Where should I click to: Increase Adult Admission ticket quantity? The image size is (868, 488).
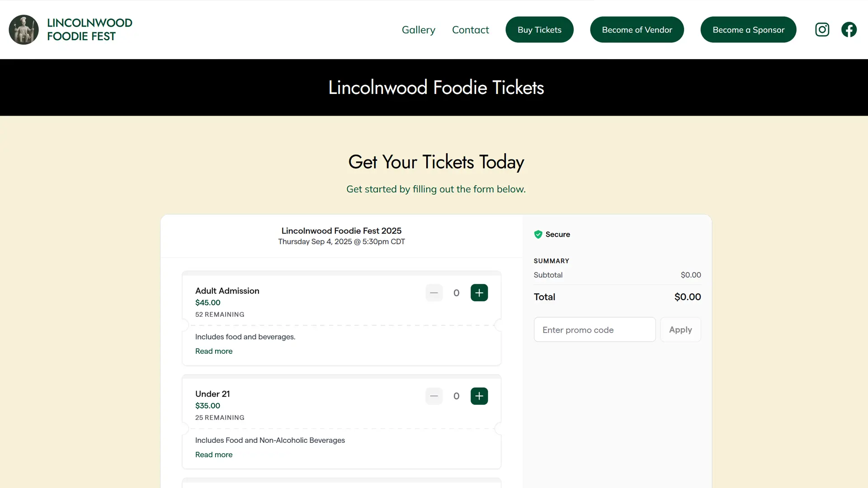click(x=479, y=293)
